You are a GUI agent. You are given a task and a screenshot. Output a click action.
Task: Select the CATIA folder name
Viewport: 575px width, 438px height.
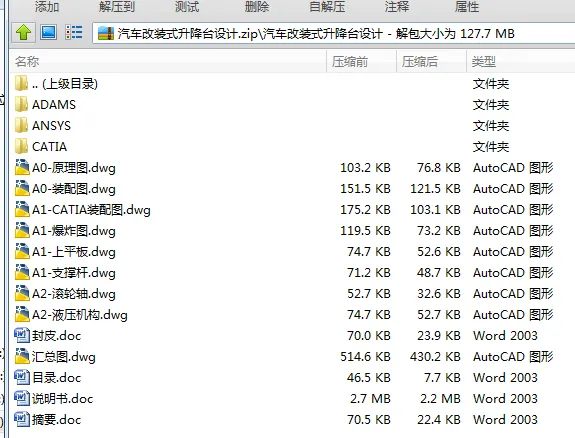[50, 146]
